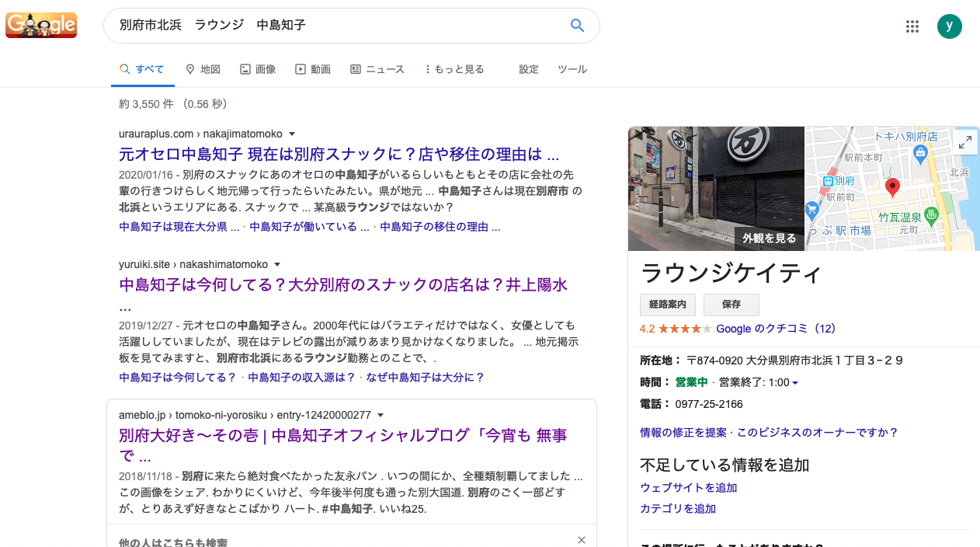
Task: Click yuruiki.site › nakashimatomoko URL text
Action: pos(193,264)
